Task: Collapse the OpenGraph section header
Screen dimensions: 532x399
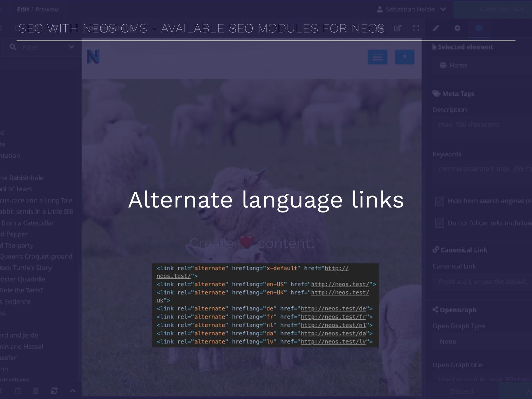Action: click(454, 310)
